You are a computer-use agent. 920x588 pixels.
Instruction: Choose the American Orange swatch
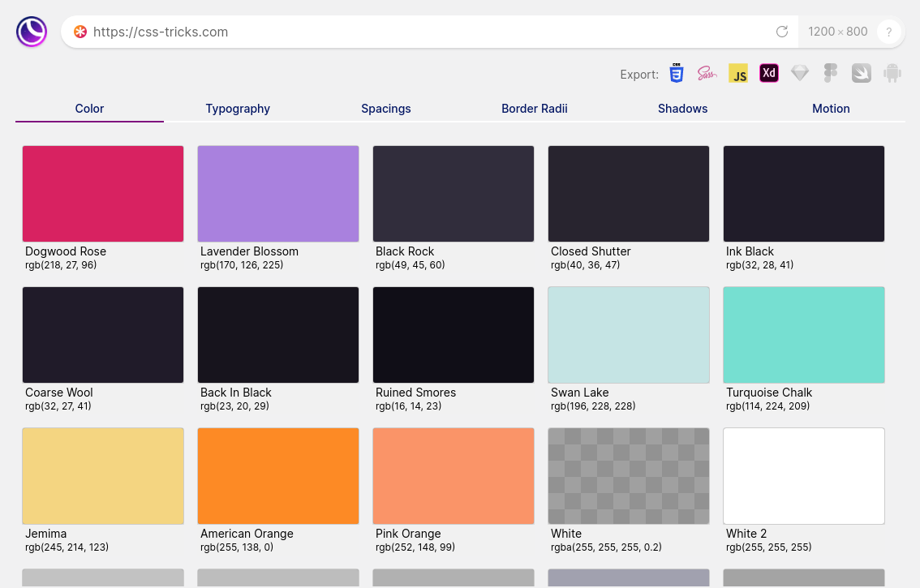point(278,476)
